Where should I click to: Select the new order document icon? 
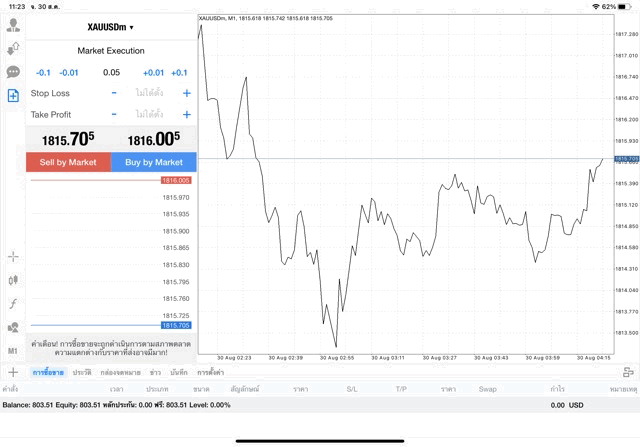(x=13, y=96)
